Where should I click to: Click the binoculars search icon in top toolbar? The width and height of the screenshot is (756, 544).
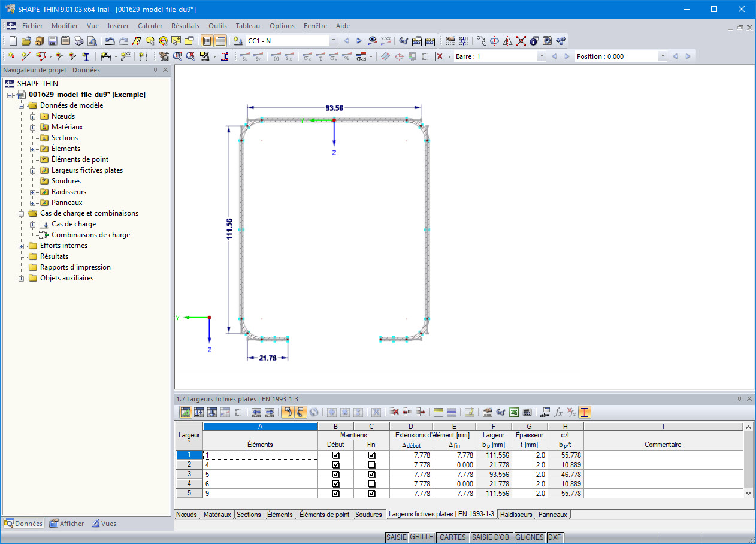[x=404, y=41]
